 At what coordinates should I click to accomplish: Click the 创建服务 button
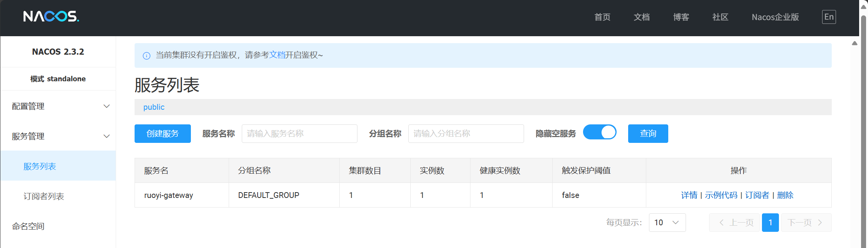pyautogui.click(x=162, y=134)
